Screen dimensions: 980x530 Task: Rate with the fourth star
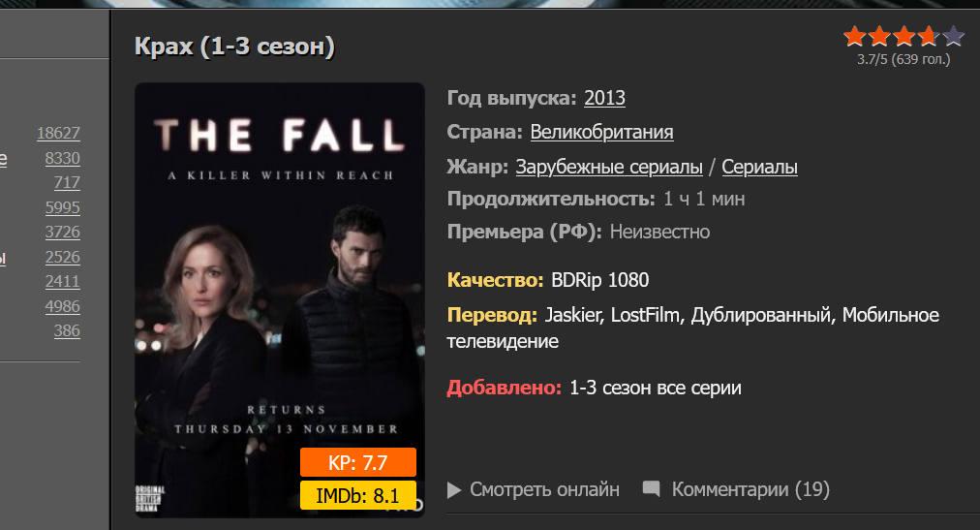tap(928, 36)
